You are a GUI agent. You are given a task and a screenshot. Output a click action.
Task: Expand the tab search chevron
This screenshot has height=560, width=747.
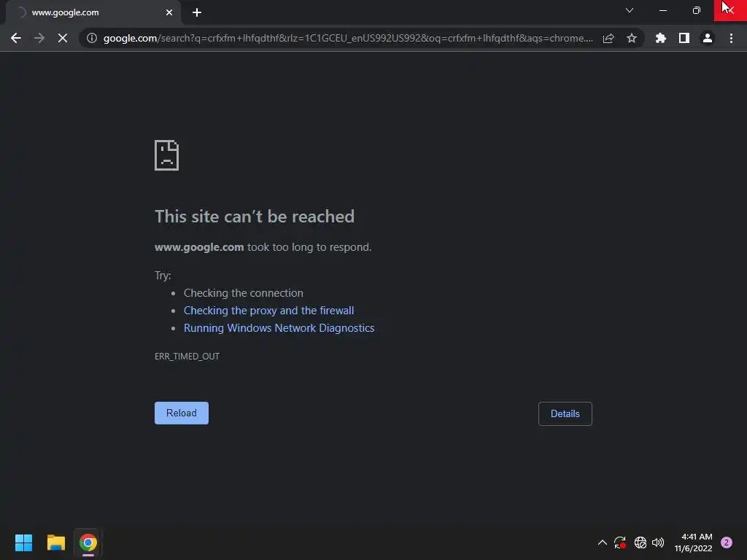[630, 10]
